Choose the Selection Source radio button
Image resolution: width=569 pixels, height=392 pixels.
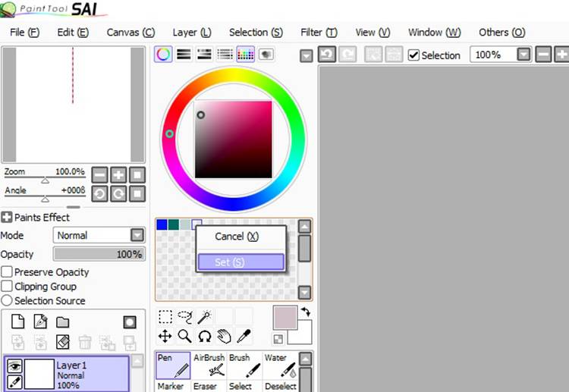[x=7, y=300]
